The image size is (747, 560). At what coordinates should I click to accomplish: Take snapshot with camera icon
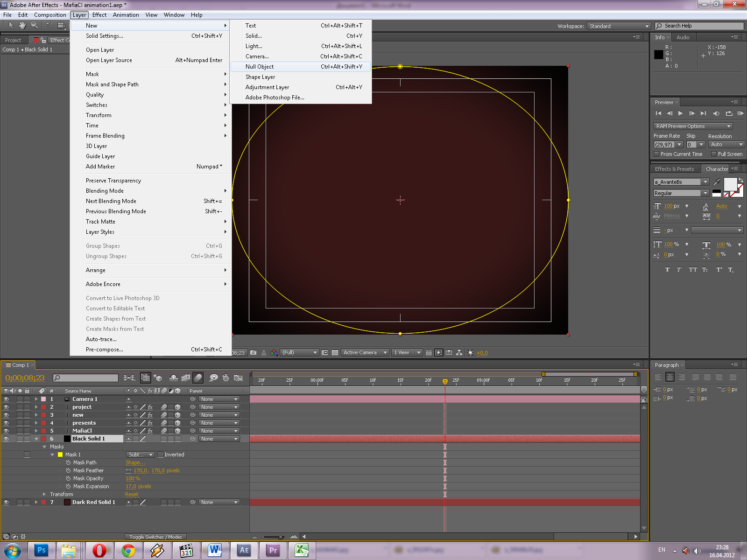click(x=253, y=353)
